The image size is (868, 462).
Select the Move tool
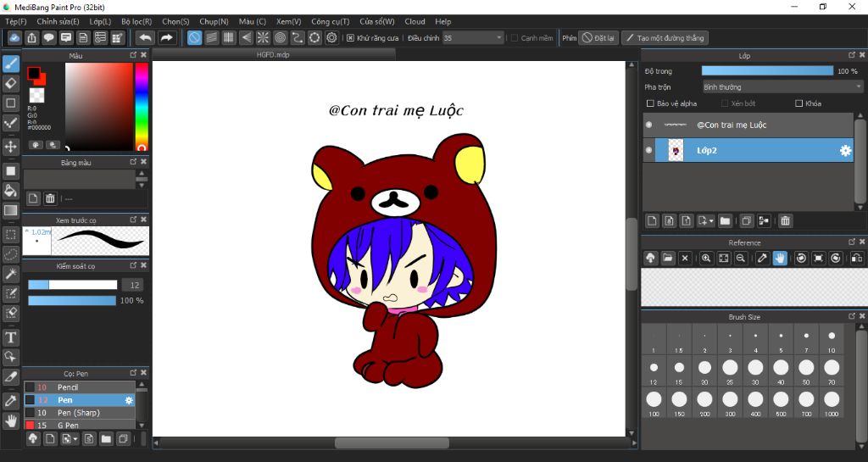coord(10,147)
